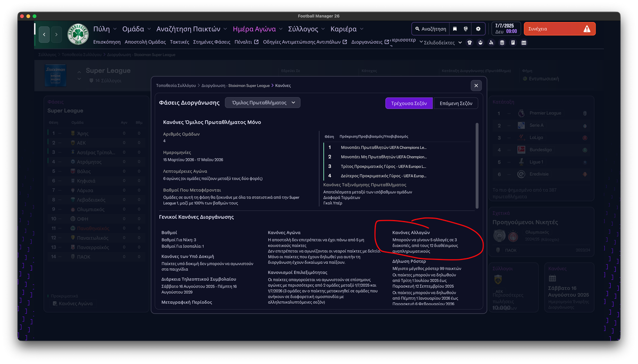Image resolution: width=638 pixels, height=364 pixels.
Task: Open external link icon after Διοργανώσεις
Action: pos(387,42)
